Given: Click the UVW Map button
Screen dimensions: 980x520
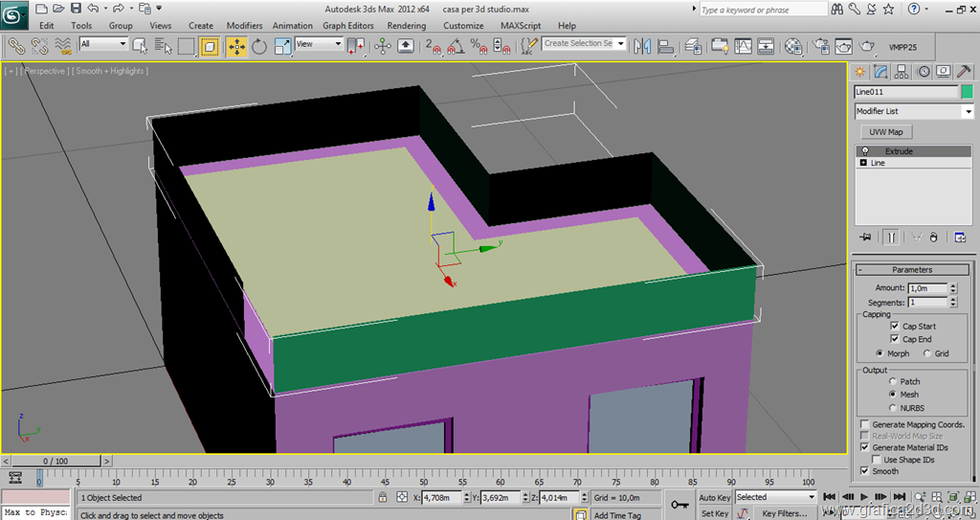Looking at the screenshot, I should pos(885,132).
